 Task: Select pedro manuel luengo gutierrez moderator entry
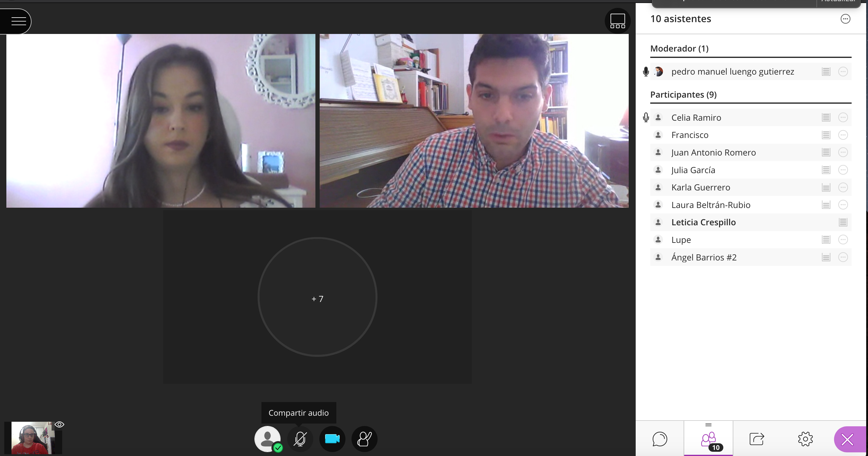click(732, 72)
